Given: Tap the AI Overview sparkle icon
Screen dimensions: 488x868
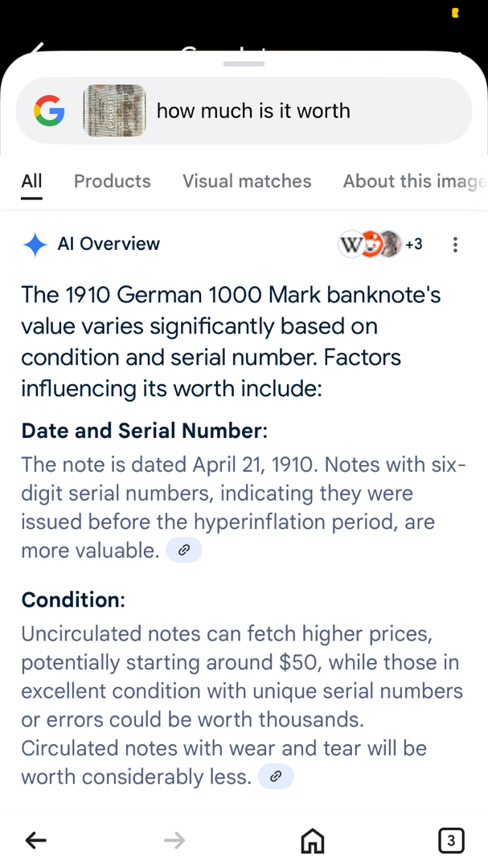Looking at the screenshot, I should (35, 244).
